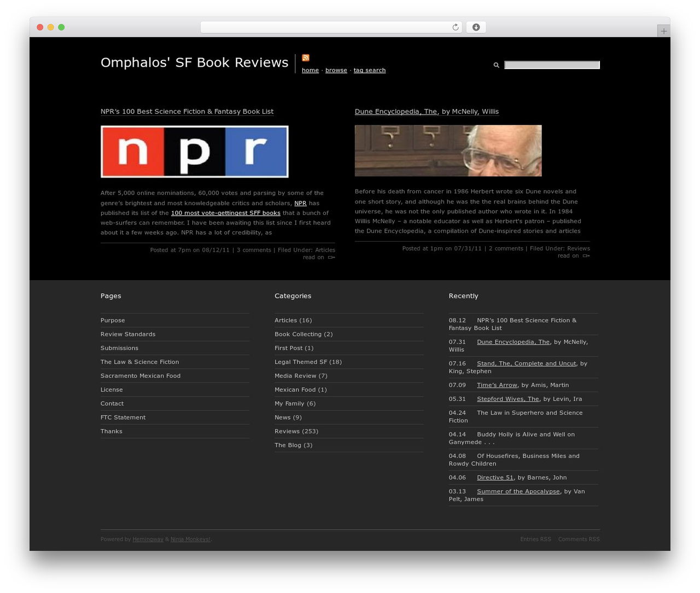Click the browser download icon
This screenshot has width=700, height=593.
[476, 27]
